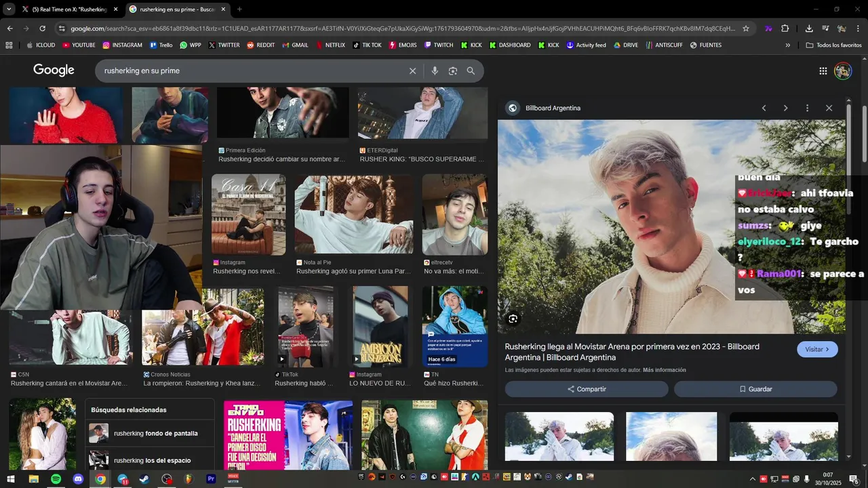Select related search los del espacio

[x=151, y=460]
